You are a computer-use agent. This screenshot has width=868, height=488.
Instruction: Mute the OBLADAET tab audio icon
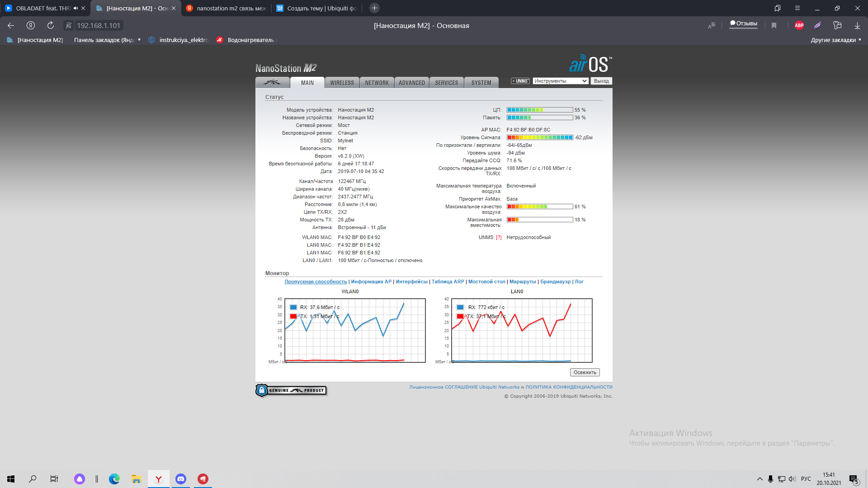pyautogui.click(x=75, y=8)
